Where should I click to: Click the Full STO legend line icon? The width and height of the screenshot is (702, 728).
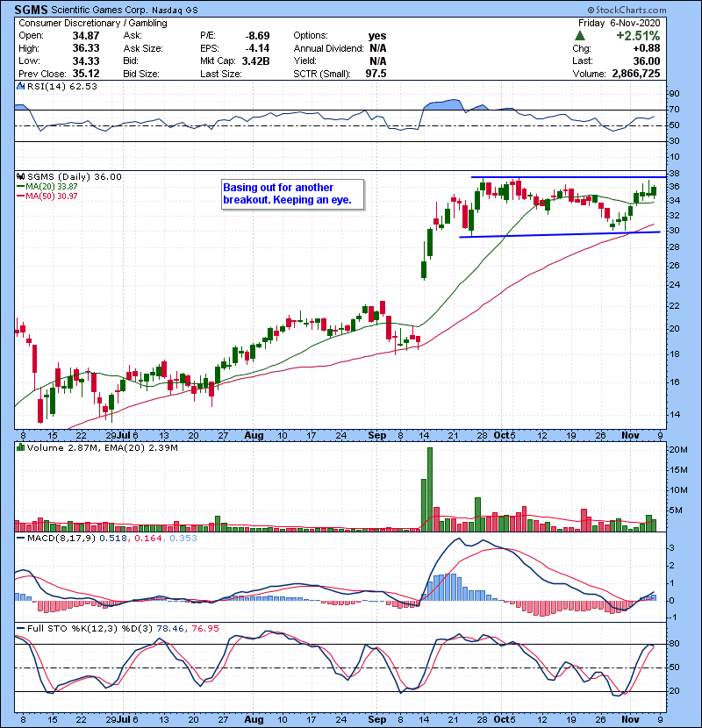click(x=20, y=629)
